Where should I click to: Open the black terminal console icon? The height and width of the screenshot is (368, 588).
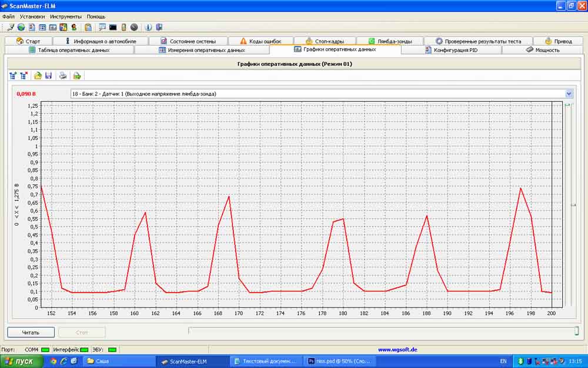tap(113, 27)
